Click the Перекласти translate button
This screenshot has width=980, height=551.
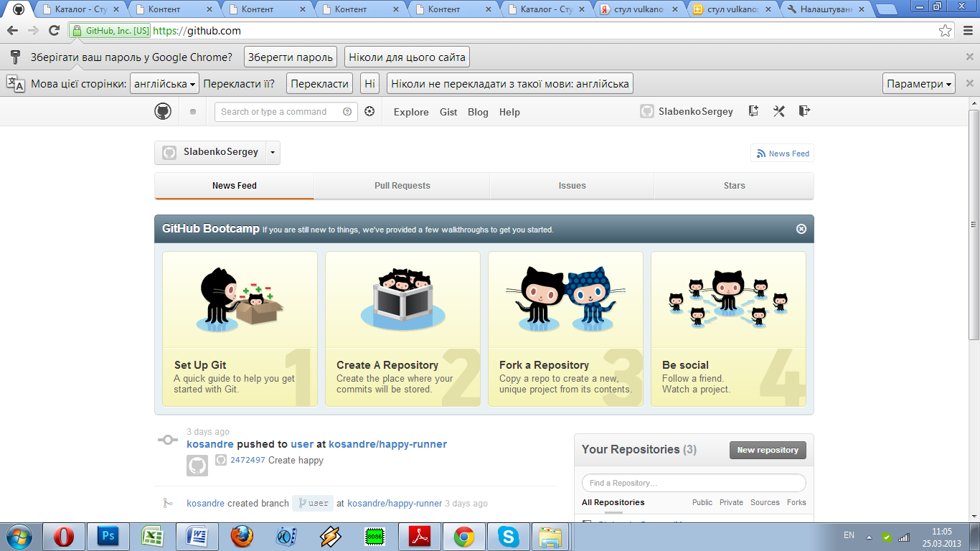[x=320, y=84]
